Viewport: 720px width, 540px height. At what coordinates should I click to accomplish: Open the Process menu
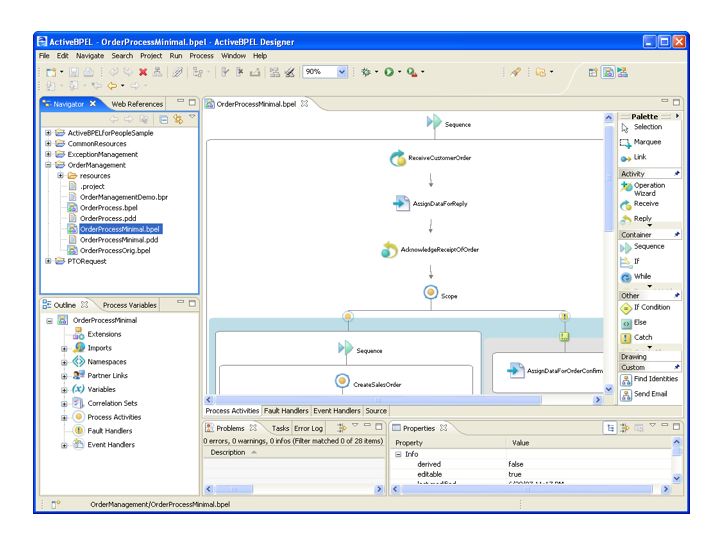pos(201,56)
